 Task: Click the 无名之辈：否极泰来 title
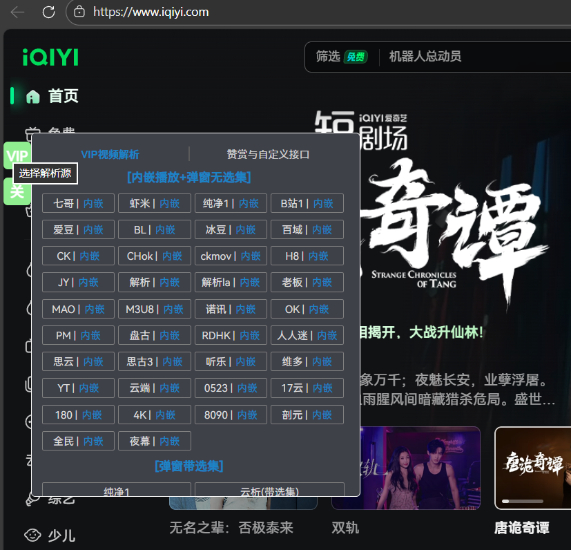tap(231, 527)
